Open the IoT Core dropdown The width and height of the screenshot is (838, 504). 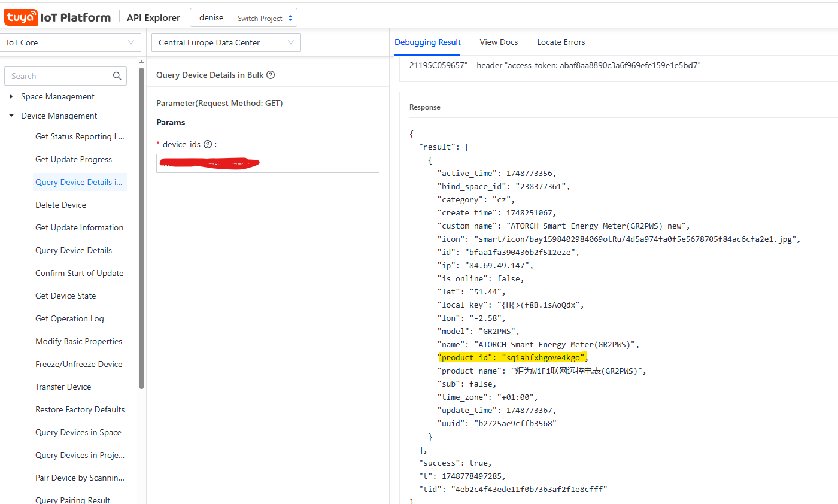pyautogui.click(x=71, y=42)
